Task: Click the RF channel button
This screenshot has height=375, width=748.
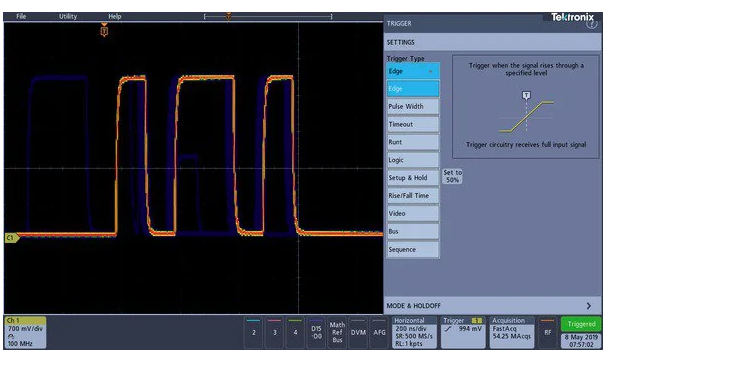Action: (x=547, y=332)
